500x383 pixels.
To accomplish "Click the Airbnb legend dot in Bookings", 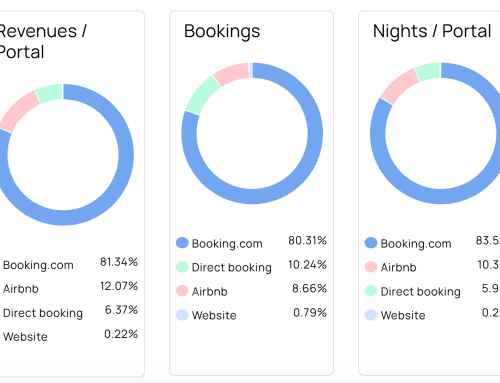I will click(182, 291).
